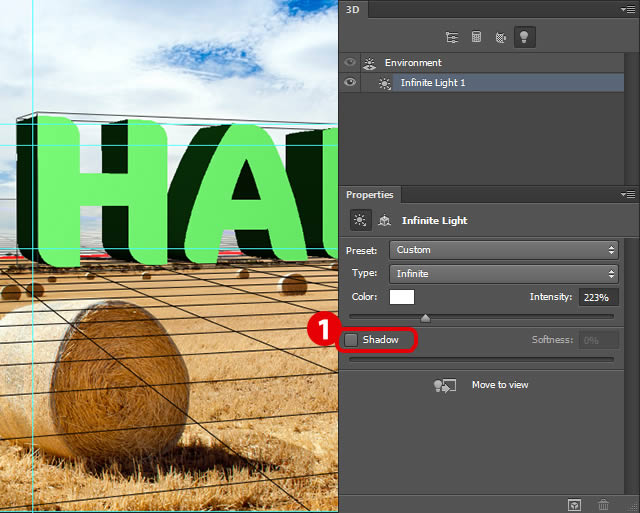Click Render icon at panel bottom

[x=574, y=505]
